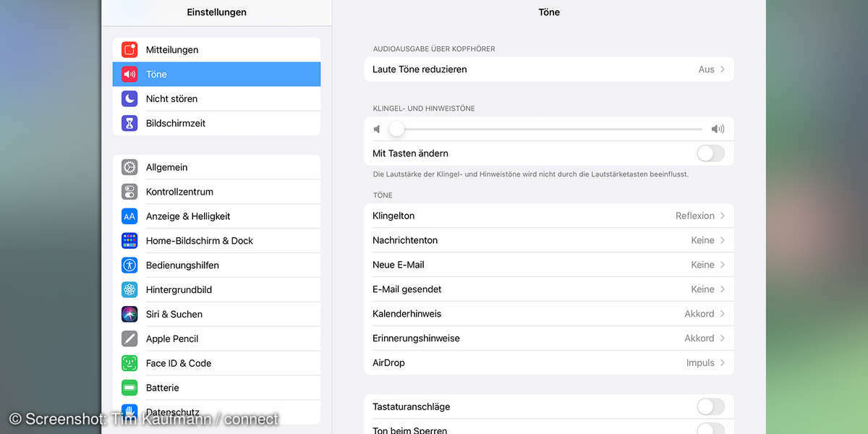Open the Nachrichtenton row
868x434 pixels.
[x=549, y=240]
